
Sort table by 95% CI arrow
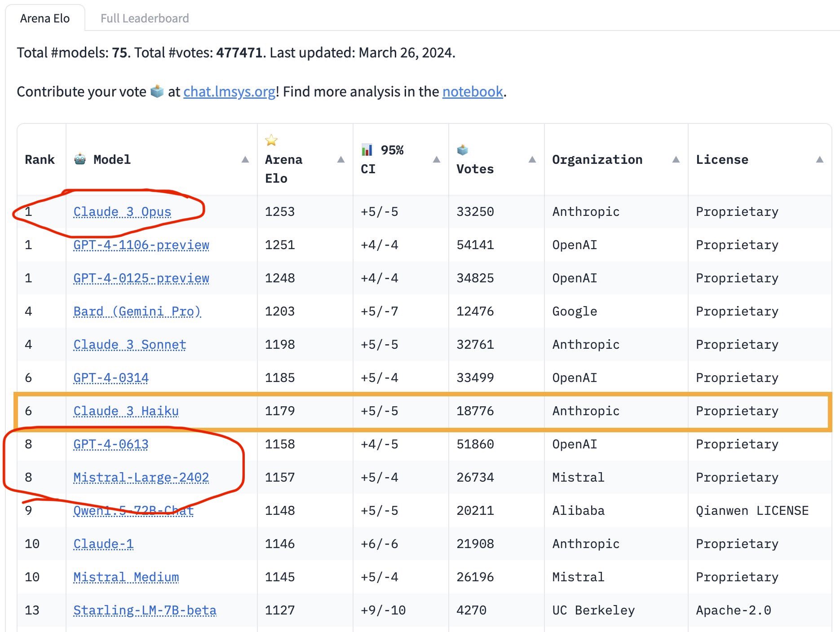(437, 160)
